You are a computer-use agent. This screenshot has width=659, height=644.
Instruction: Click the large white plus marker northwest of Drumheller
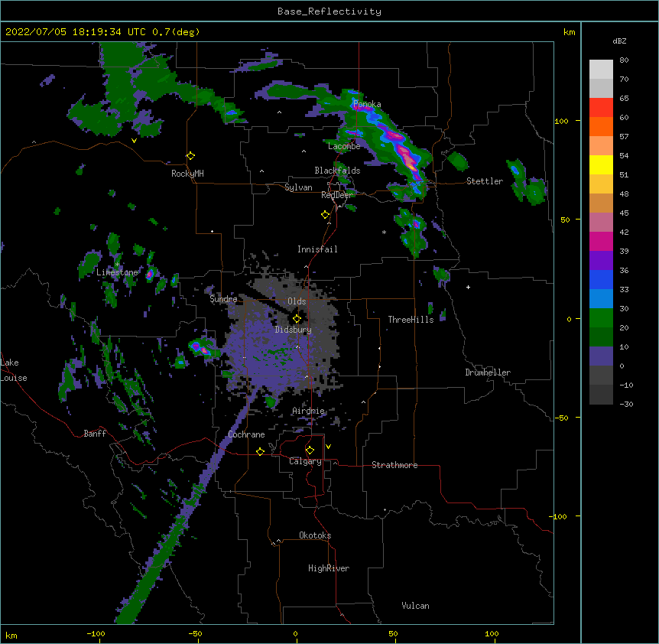pos(468,287)
